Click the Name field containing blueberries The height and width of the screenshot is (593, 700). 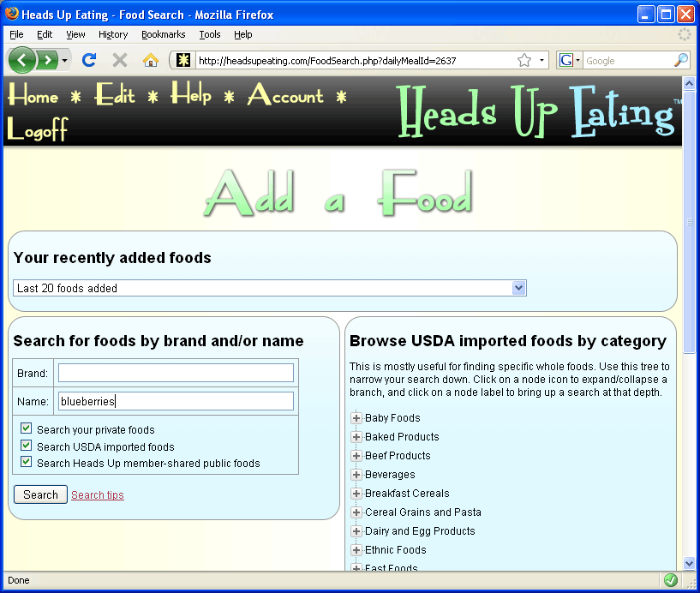tap(176, 401)
